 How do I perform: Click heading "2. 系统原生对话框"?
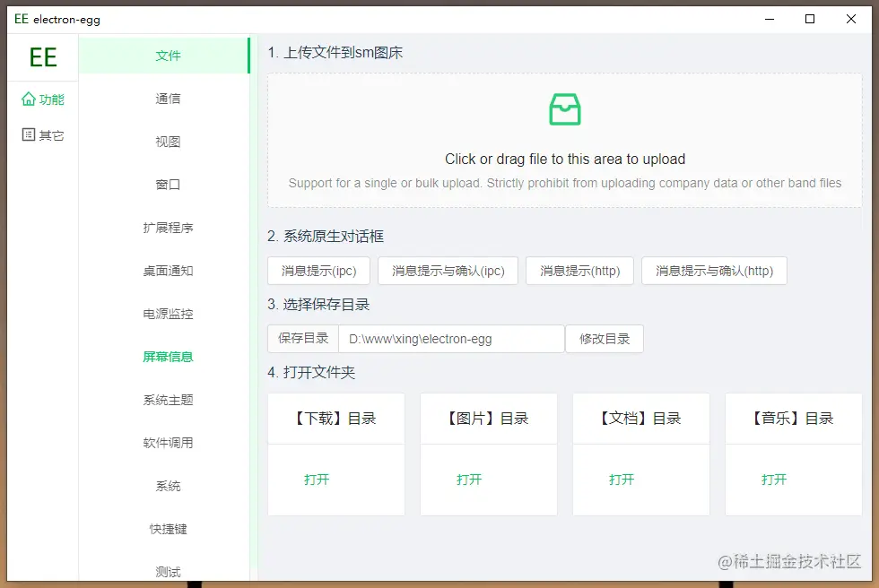tap(326, 237)
